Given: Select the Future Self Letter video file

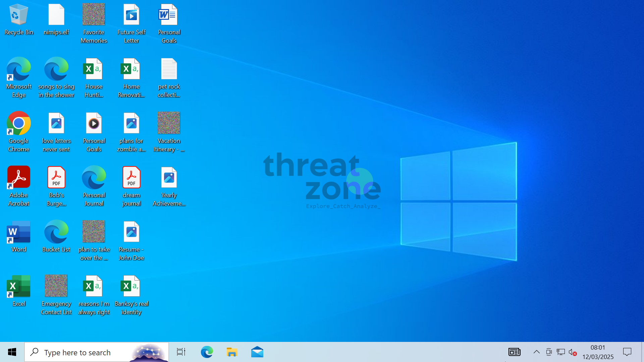Looking at the screenshot, I should 131,24.
